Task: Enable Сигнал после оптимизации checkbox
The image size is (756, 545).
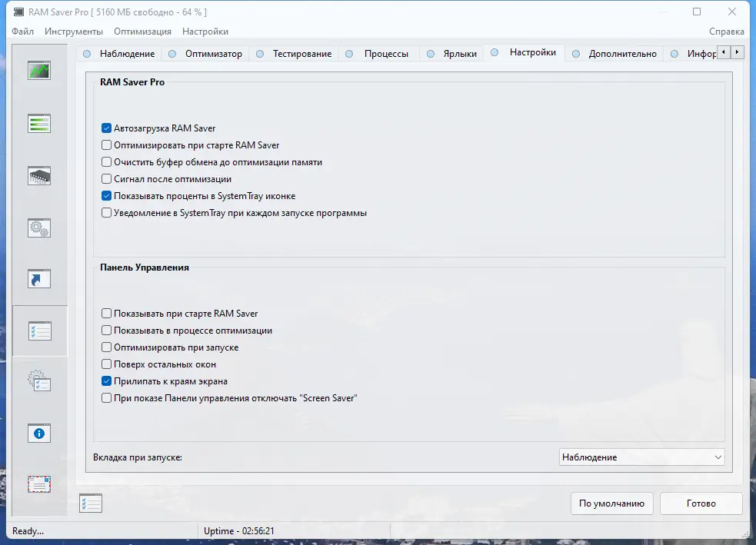Action: coord(107,179)
